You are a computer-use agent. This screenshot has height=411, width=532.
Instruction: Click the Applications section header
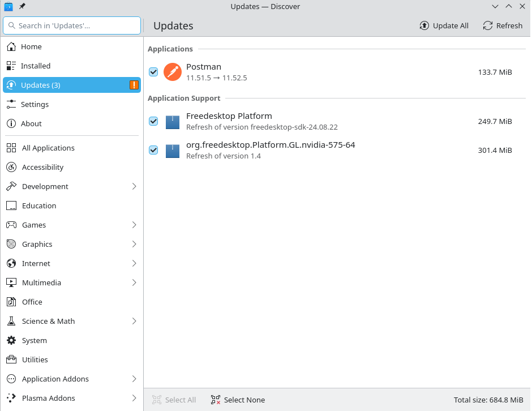point(170,49)
